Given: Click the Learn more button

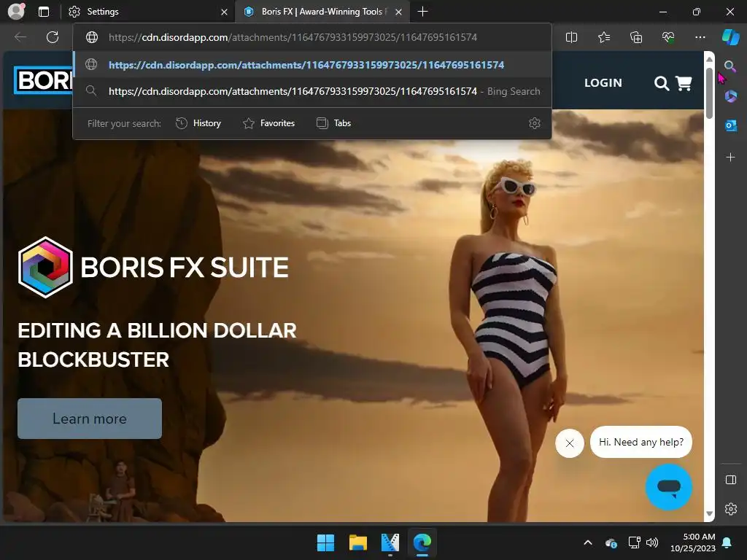Looking at the screenshot, I should [x=90, y=419].
